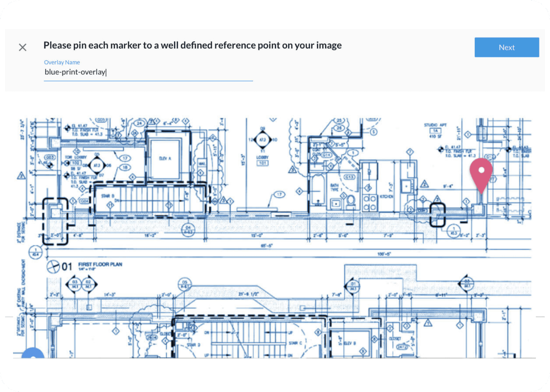Screen dimensions: 550x392
Task: Click the A7.3 diamond above LOBBY 101
Action: click(263, 139)
